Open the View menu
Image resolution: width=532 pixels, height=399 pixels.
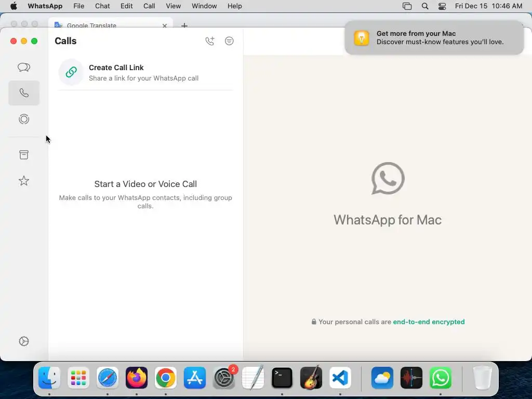tap(174, 6)
